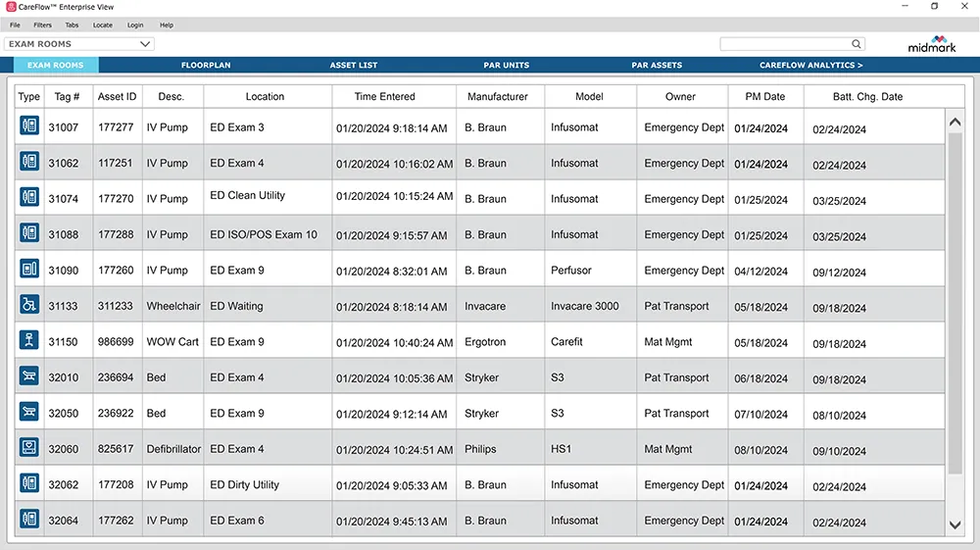Click the scroll down arrow of table
Image resolution: width=980 pixels, height=550 pixels.
[x=955, y=525]
